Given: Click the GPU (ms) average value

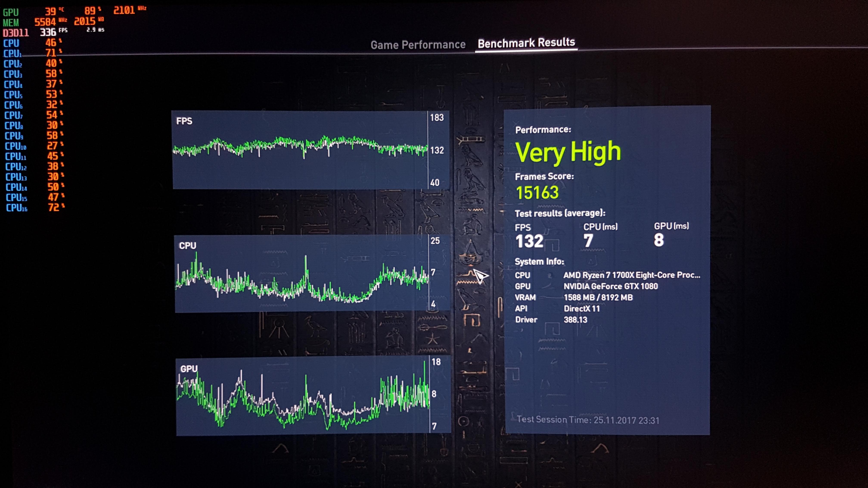Looking at the screenshot, I should tap(659, 240).
